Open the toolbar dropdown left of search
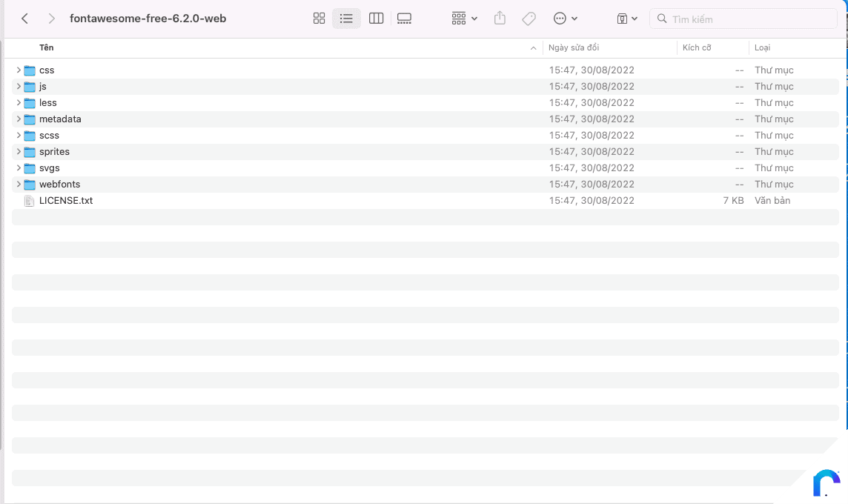The image size is (848, 504). pos(627,19)
